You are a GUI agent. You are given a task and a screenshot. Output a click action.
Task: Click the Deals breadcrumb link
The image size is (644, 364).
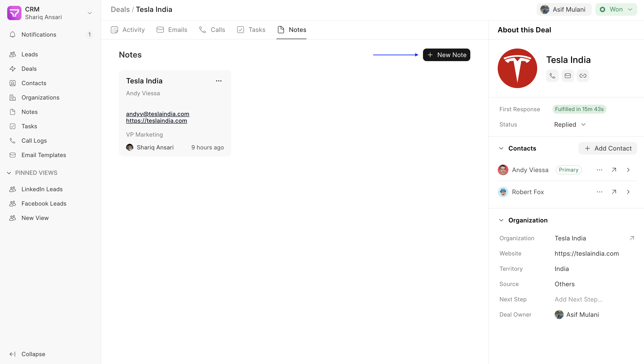(120, 9)
